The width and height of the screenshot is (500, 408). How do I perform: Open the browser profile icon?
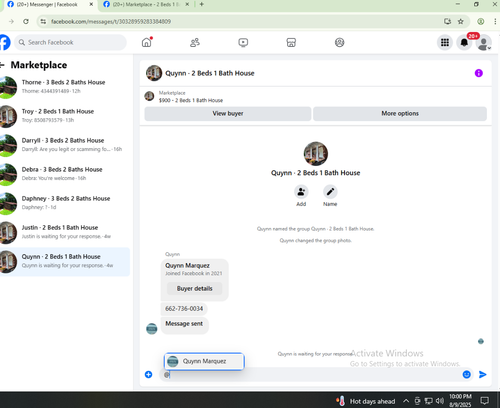(x=480, y=21)
